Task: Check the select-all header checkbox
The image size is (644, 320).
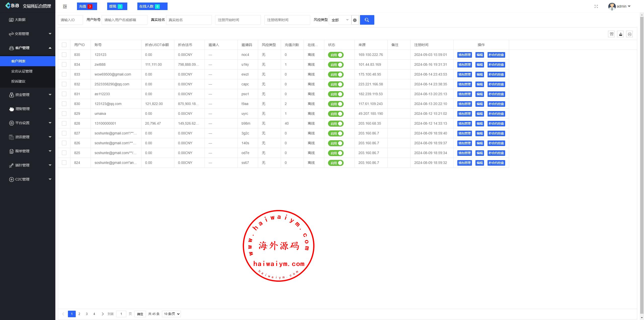Action: tap(64, 45)
